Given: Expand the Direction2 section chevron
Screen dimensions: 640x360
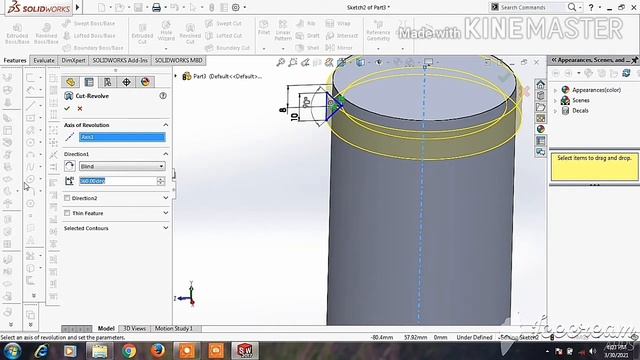Looking at the screenshot, I should (x=166, y=198).
